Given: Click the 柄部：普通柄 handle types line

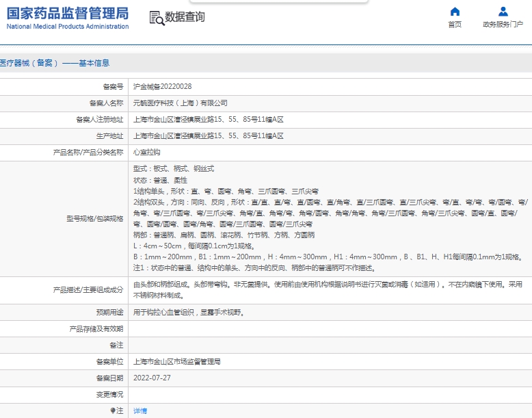Looking at the screenshot, I should 224,235.
